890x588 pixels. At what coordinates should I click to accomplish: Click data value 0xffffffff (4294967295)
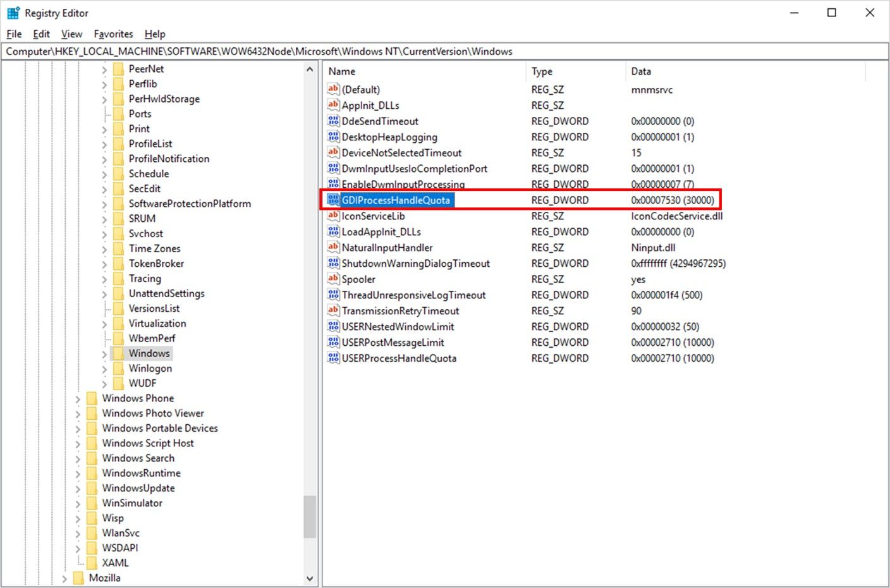pyautogui.click(x=678, y=263)
